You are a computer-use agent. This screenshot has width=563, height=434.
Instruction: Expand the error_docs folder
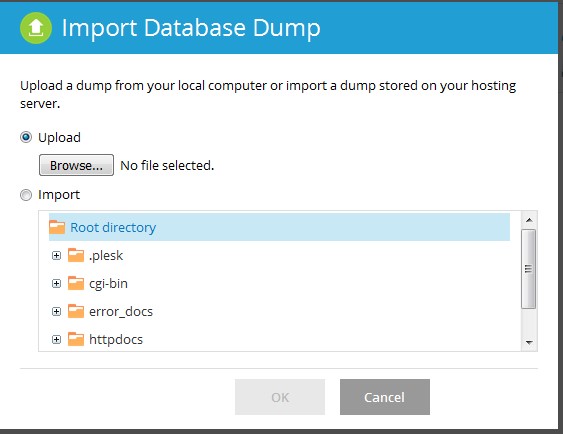coord(56,312)
